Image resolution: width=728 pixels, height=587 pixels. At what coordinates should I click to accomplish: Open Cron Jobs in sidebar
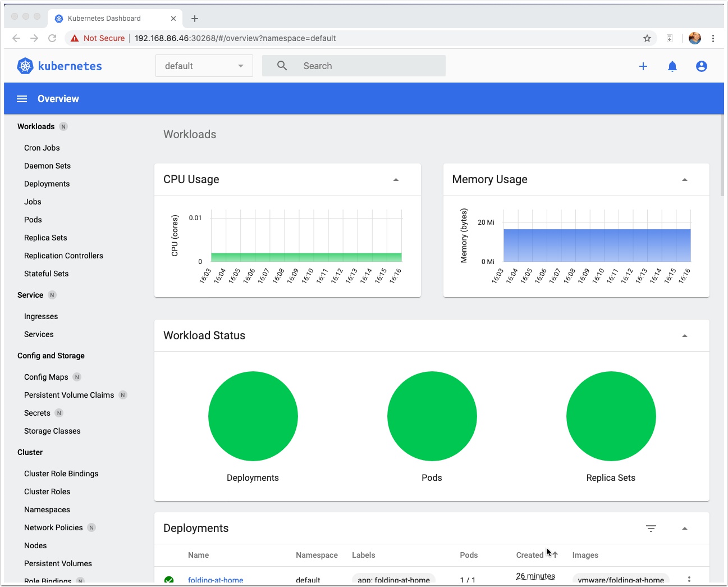click(42, 148)
